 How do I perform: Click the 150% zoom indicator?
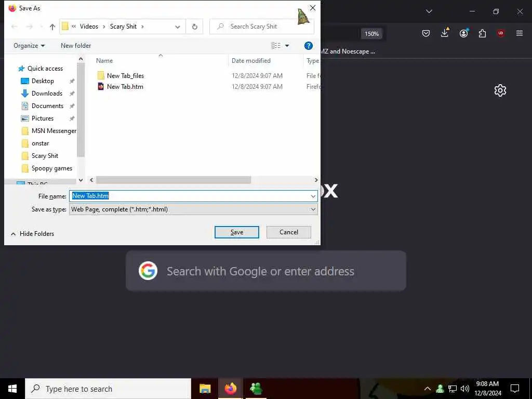371,34
